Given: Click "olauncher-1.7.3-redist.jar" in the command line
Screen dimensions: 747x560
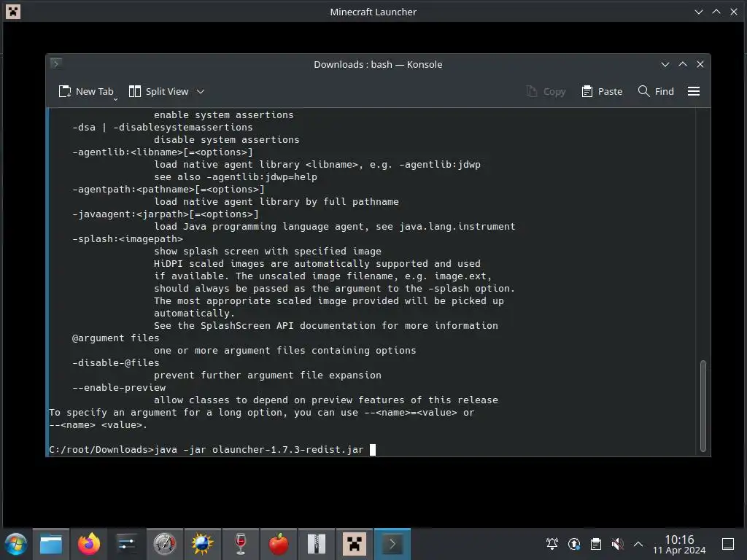Looking at the screenshot, I should [287, 449].
